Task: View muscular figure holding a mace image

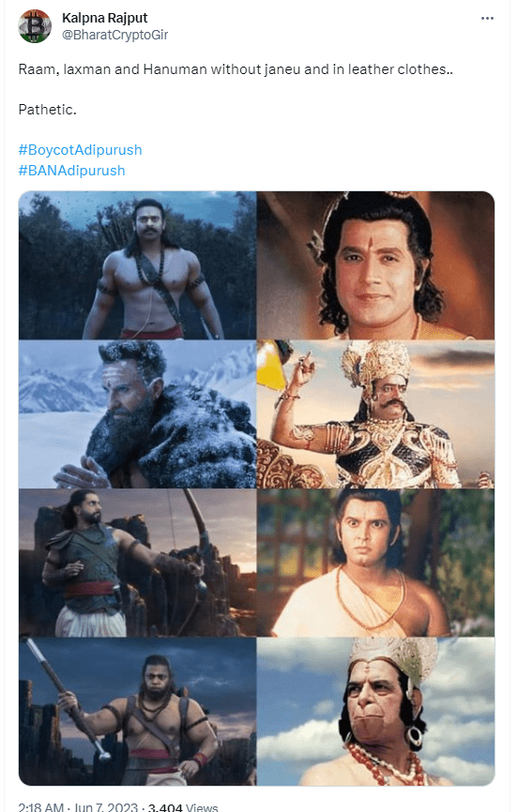Action: pyautogui.click(x=137, y=712)
